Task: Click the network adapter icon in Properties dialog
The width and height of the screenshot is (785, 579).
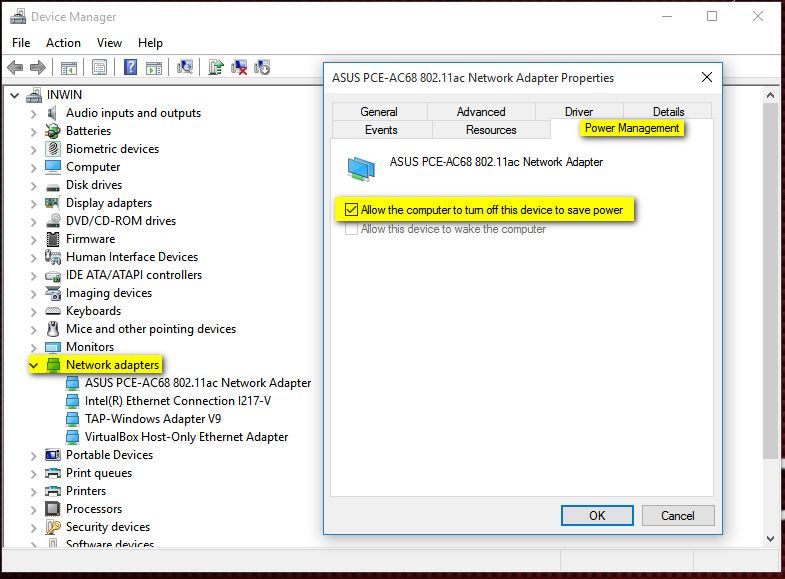Action: click(361, 168)
